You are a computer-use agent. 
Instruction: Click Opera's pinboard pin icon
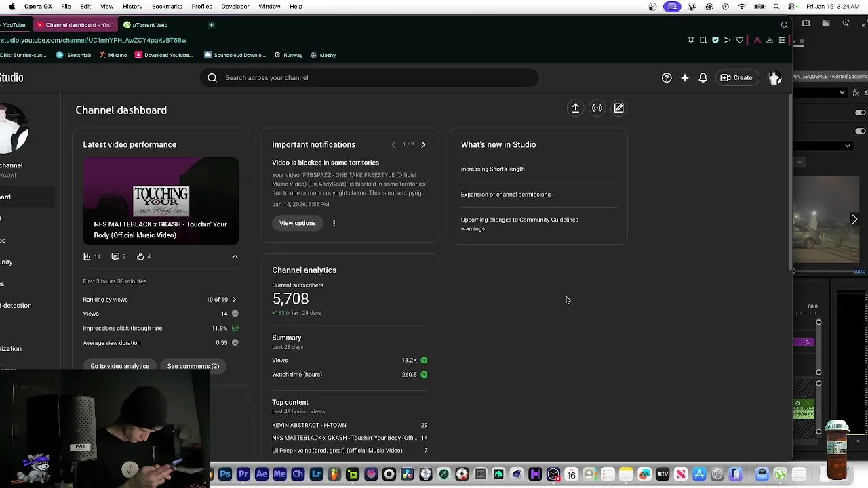pos(691,40)
